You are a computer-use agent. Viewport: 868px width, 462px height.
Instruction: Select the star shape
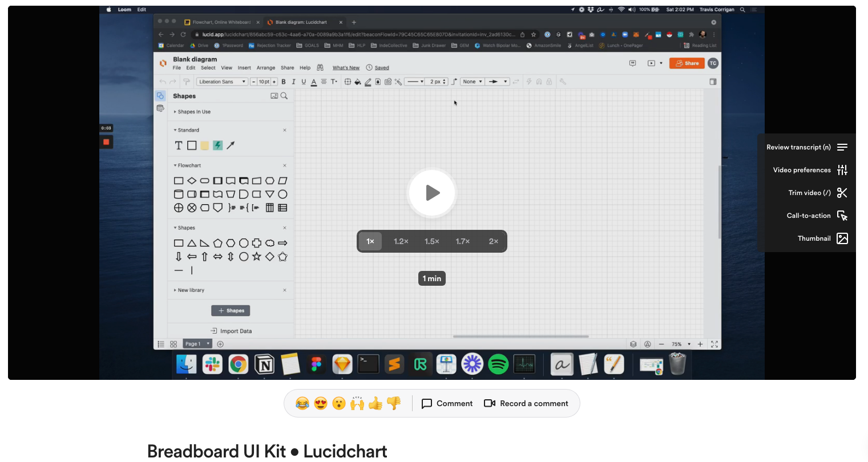pos(257,257)
